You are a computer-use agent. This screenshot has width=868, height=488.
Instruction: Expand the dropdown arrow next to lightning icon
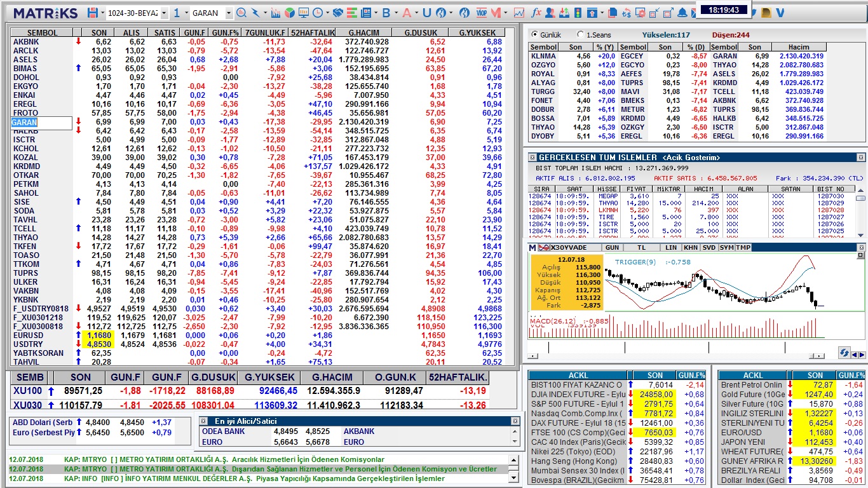pos(265,13)
